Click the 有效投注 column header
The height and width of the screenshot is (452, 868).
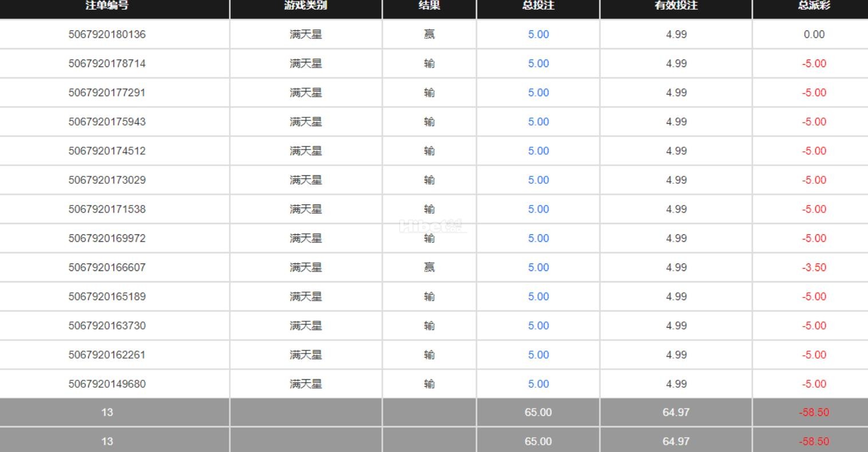click(x=676, y=6)
